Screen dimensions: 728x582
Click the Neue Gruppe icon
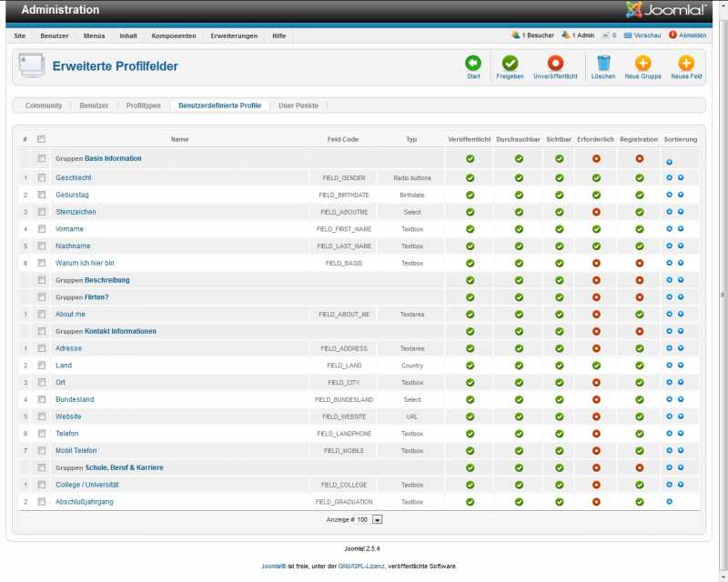pyautogui.click(x=643, y=64)
